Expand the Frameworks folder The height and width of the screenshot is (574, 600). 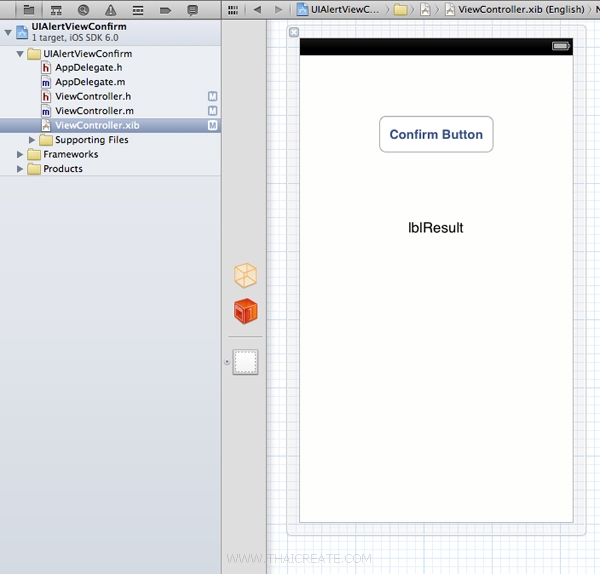point(20,155)
